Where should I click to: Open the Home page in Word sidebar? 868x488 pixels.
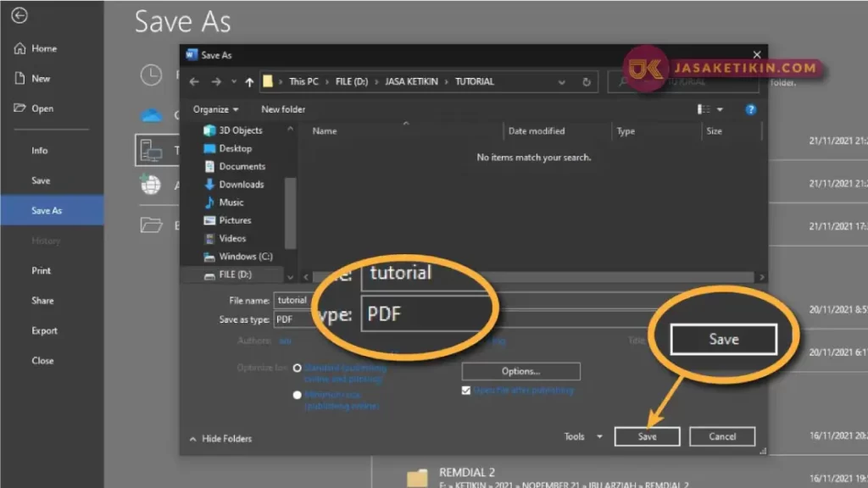point(36,48)
